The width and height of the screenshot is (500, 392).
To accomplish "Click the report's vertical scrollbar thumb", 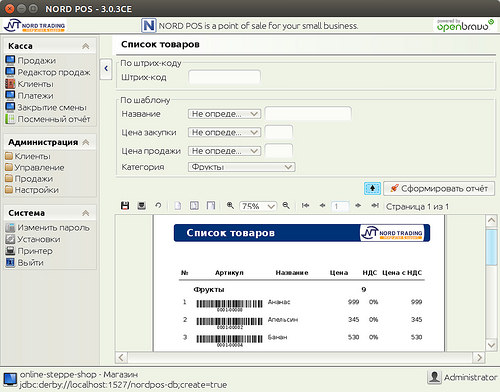I will tap(491, 247).
